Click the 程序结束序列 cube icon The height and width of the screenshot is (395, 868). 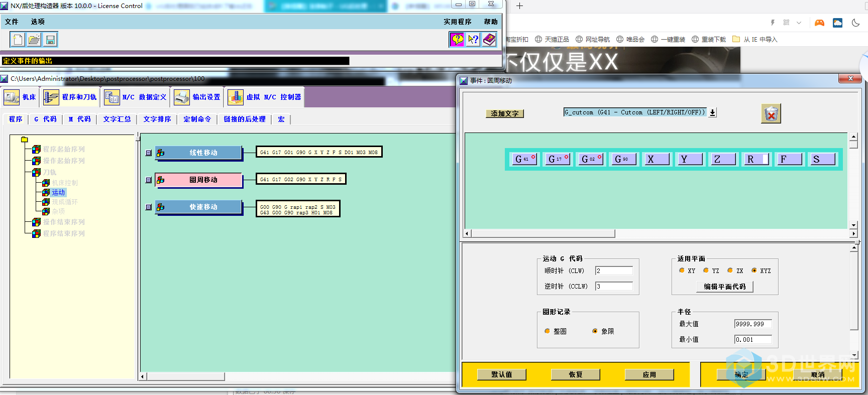[x=36, y=233]
